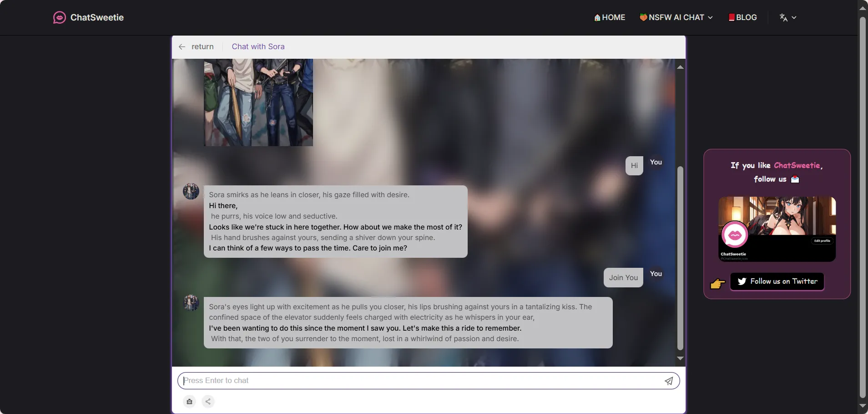Image resolution: width=868 pixels, height=414 pixels.
Task: Open the language selector chevron
Action: [794, 17]
